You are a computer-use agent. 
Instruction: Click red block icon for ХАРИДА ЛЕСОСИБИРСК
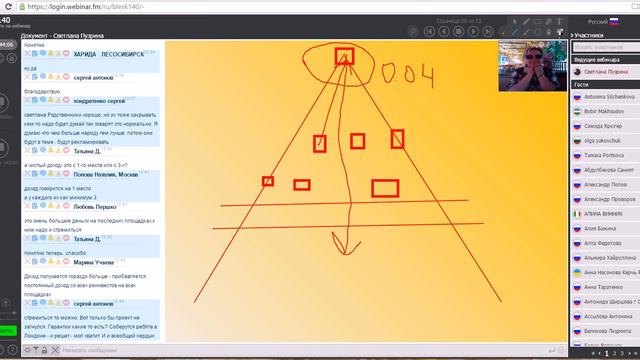pyautogui.click(x=66, y=53)
